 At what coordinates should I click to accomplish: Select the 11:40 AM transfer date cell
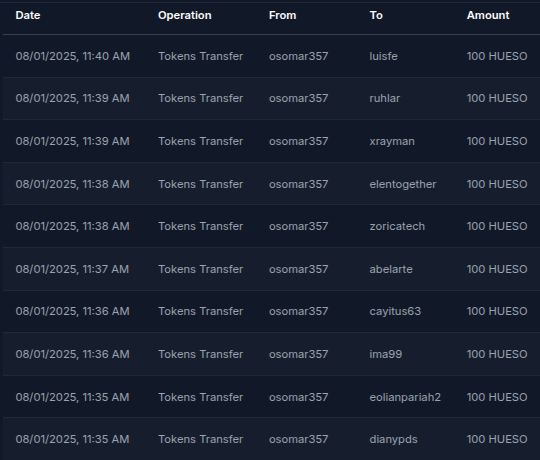tap(73, 56)
